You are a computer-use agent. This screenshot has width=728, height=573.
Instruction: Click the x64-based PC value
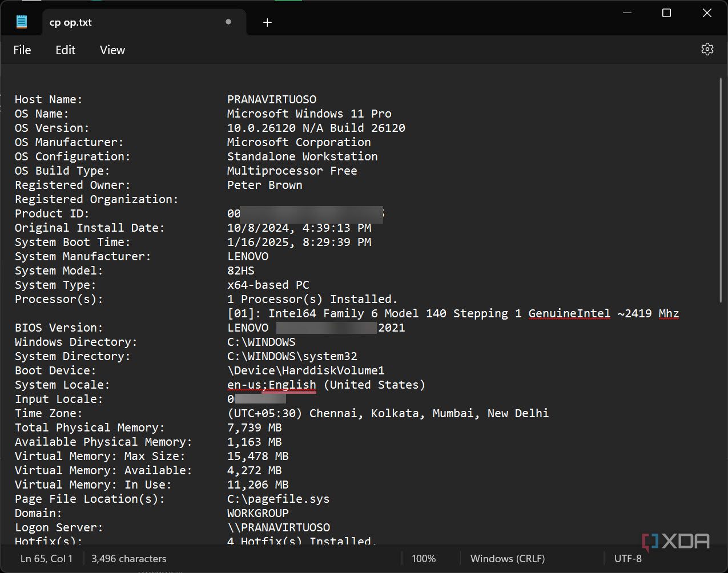[x=268, y=285]
